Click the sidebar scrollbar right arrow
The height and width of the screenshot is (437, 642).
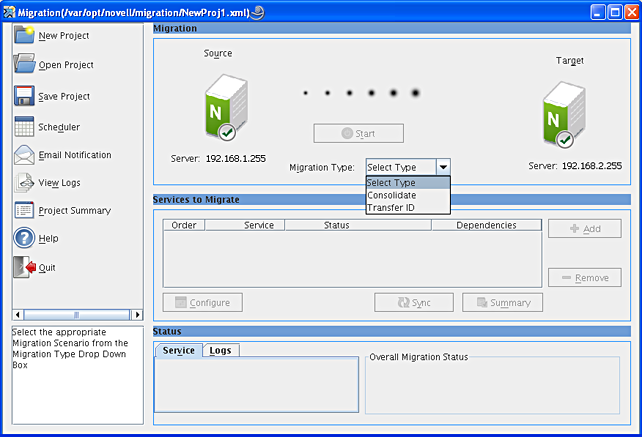138,315
